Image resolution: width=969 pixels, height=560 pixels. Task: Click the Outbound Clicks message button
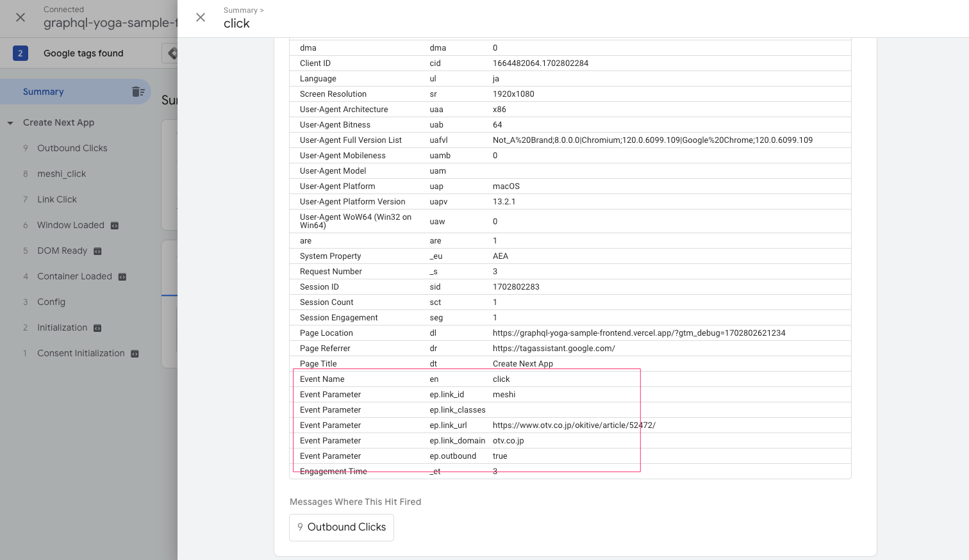pos(342,527)
